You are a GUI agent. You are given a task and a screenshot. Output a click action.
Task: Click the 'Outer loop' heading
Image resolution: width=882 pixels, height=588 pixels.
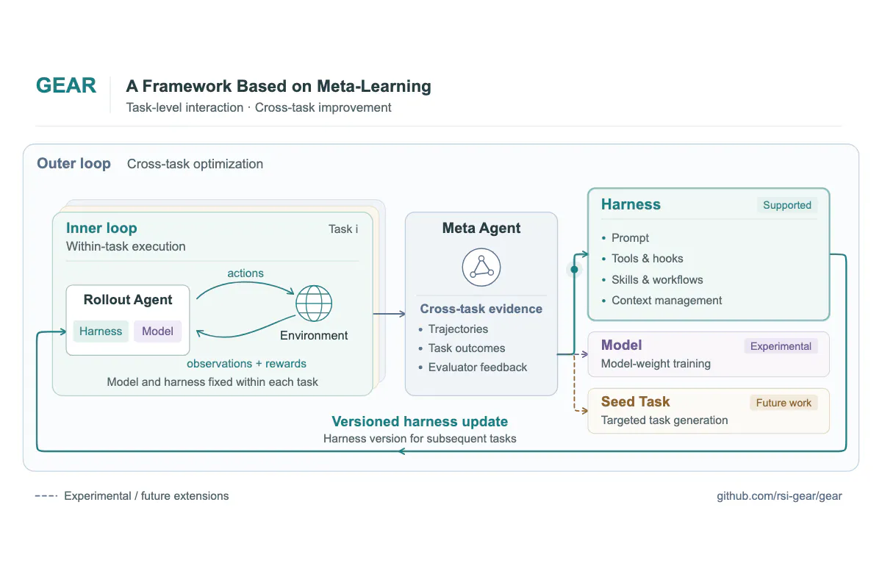(x=73, y=163)
